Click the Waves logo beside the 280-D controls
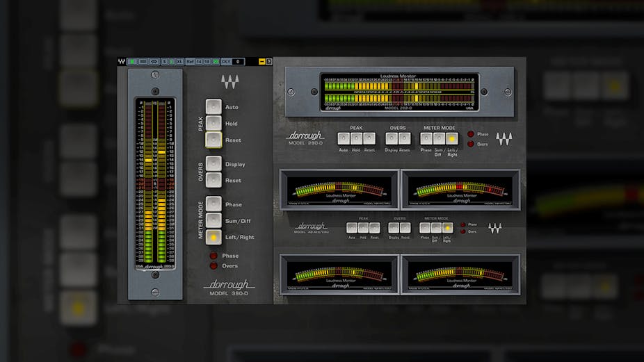This screenshot has height=362, width=644. [504, 138]
